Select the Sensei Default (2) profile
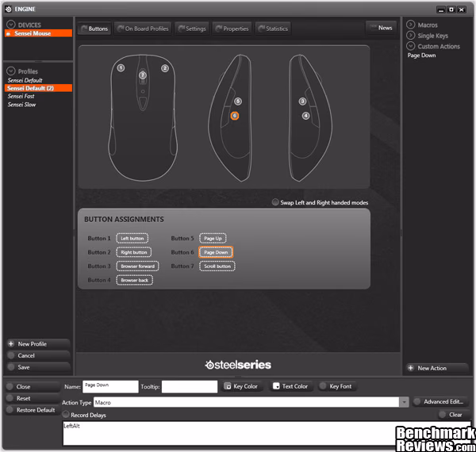 [38, 88]
